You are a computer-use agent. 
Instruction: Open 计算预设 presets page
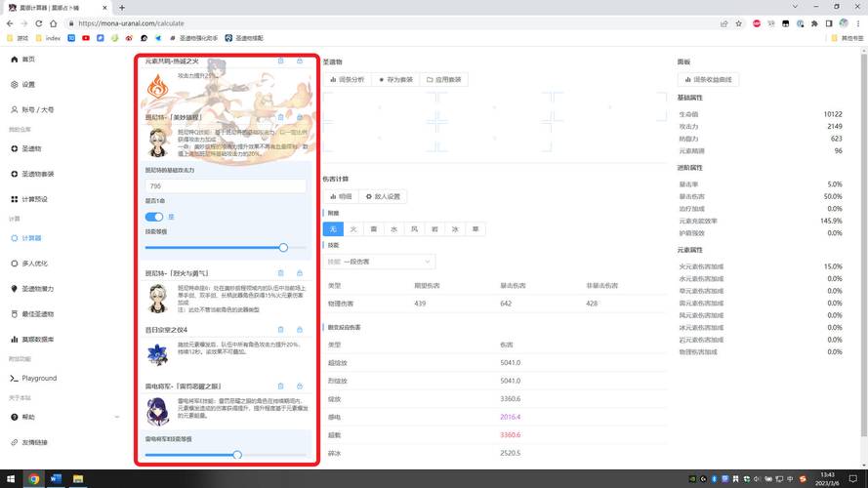click(29, 199)
